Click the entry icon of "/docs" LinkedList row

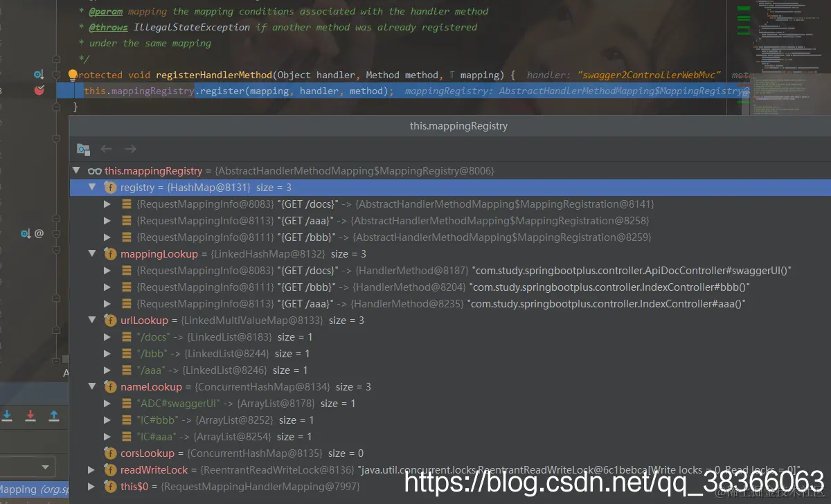(126, 337)
